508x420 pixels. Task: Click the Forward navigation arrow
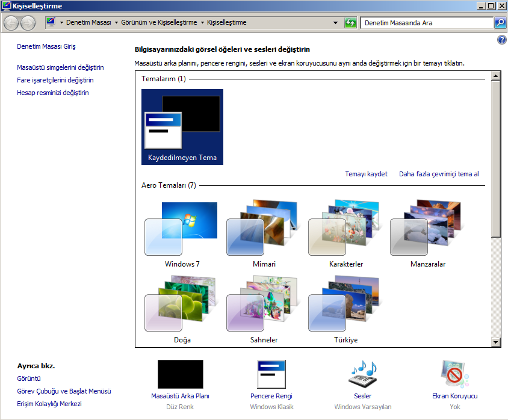(x=28, y=23)
